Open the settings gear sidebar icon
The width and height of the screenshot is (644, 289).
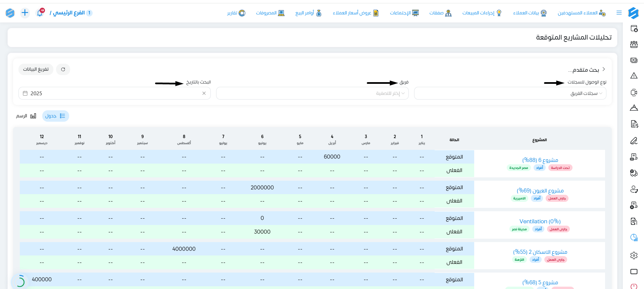[634, 255]
